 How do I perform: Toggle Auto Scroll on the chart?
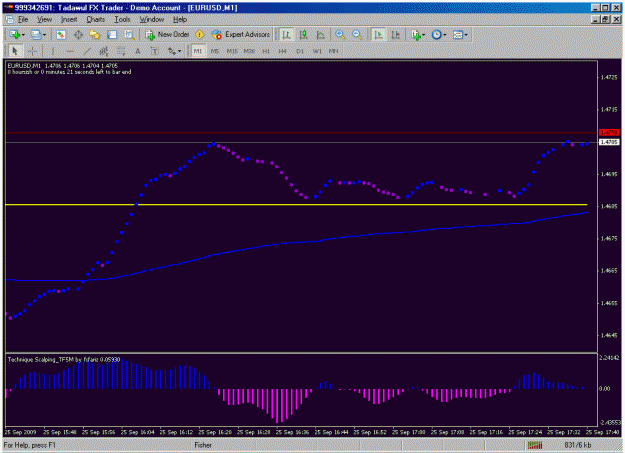coord(378,35)
